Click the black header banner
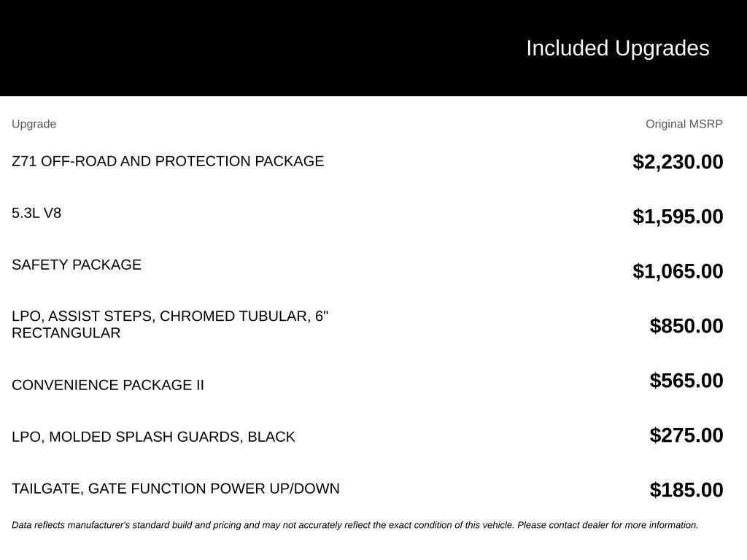The image size is (747, 560). (373, 48)
